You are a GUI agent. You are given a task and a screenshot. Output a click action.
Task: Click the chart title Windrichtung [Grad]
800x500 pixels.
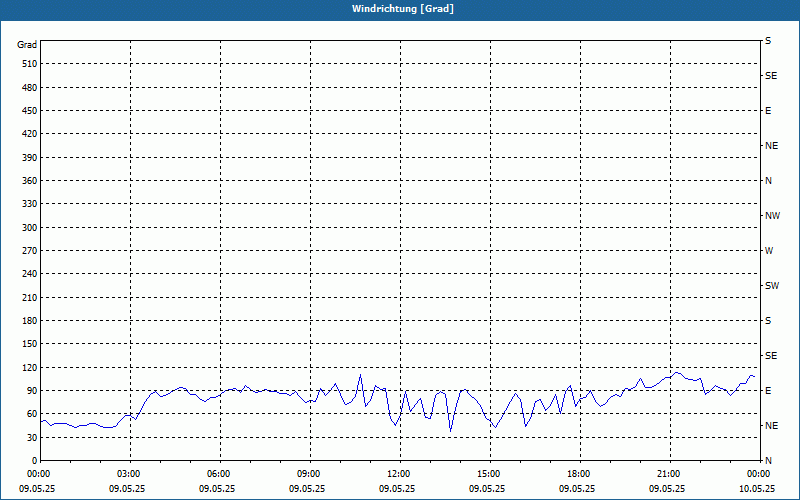(x=403, y=9)
